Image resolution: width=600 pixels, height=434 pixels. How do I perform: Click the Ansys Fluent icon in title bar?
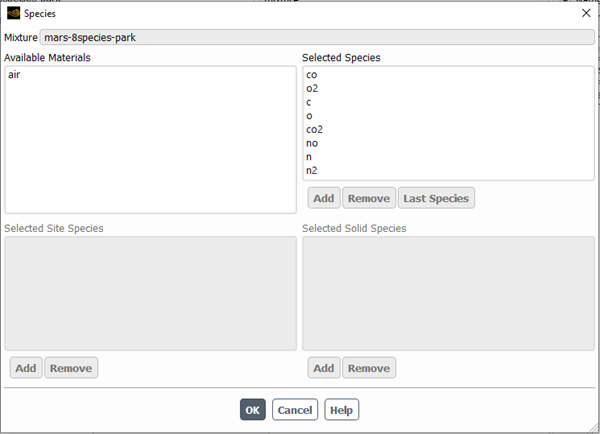click(13, 13)
